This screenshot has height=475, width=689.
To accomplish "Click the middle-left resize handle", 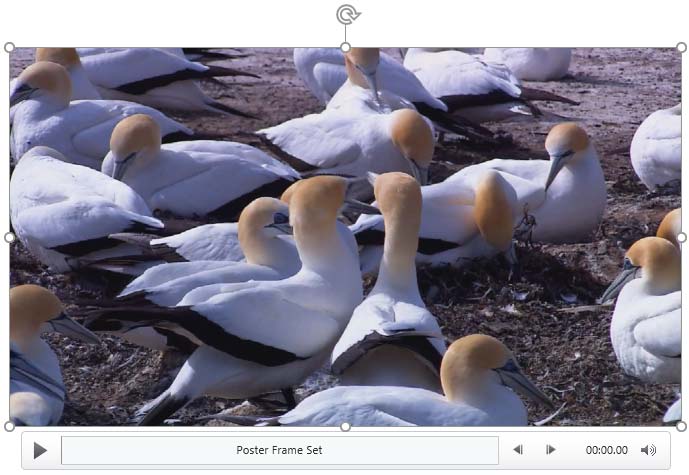I will (x=10, y=237).
